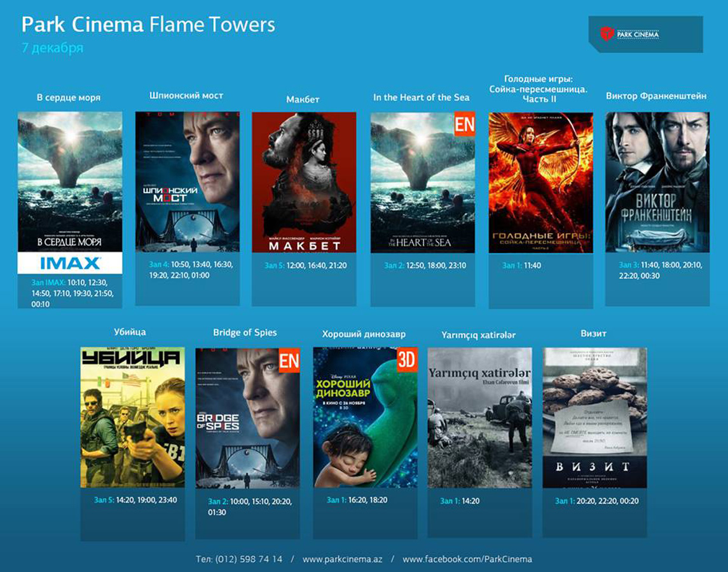This screenshot has width=728, height=572.
Task: Click the title Визит above poster
Action: (x=593, y=334)
